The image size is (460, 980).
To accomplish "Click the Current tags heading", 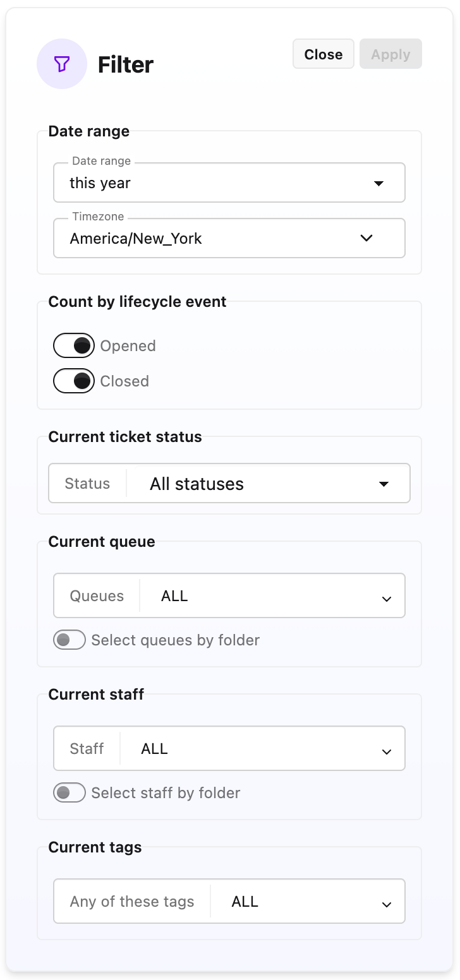I will (x=95, y=847).
